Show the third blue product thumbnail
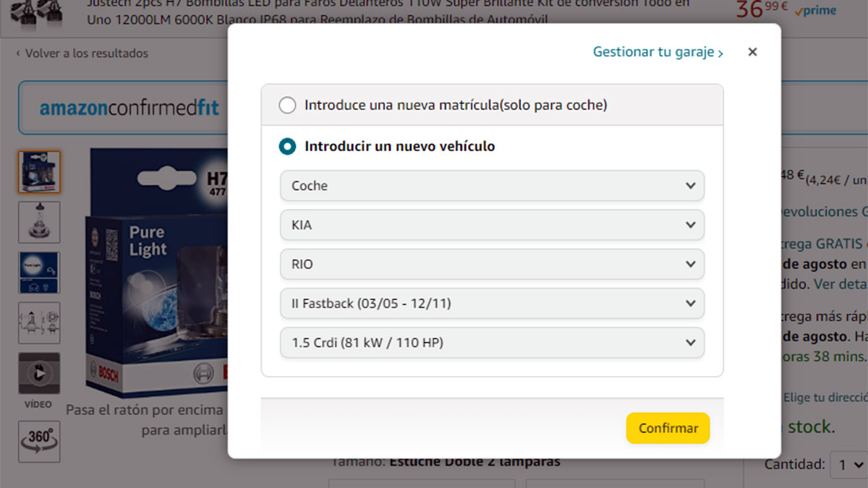The height and width of the screenshot is (488, 868). click(39, 273)
